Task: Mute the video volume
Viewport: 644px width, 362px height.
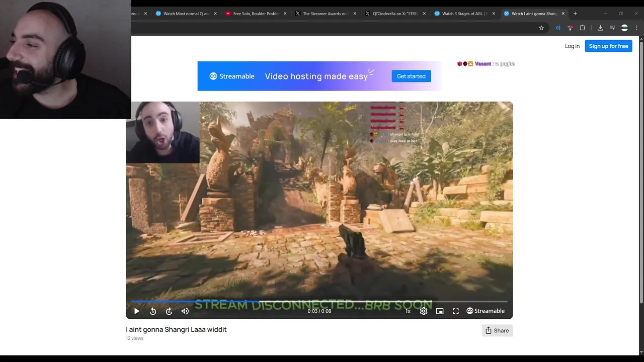Action: coord(185,311)
